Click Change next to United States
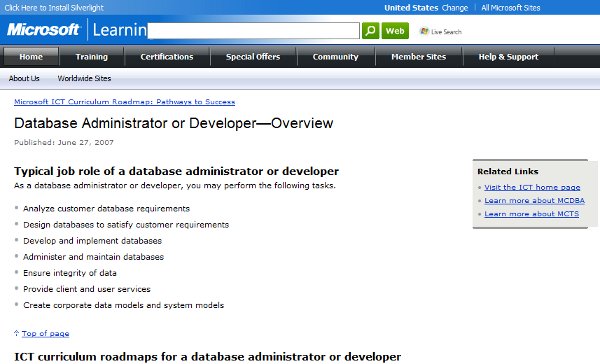The width and height of the screenshot is (600, 364). [x=455, y=8]
